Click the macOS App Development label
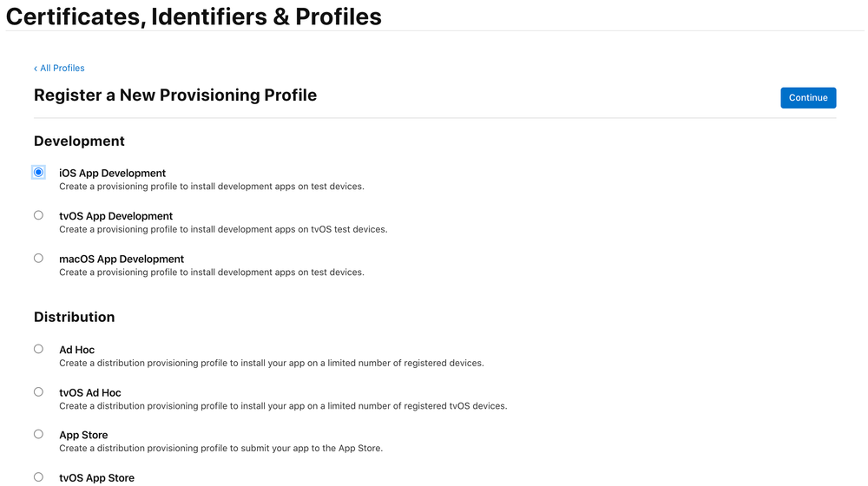868x486 pixels. [122, 259]
